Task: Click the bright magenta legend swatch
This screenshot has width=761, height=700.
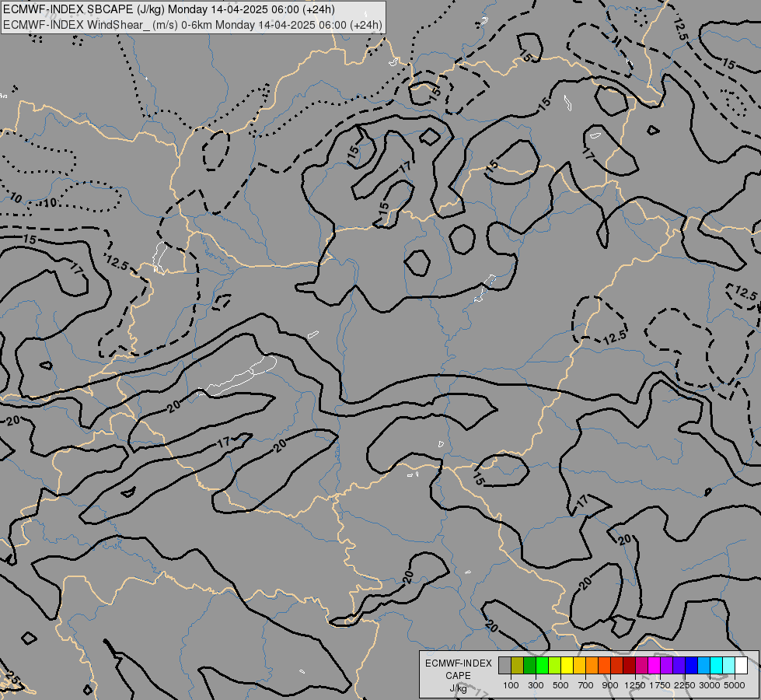Action: pyautogui.click(x=655, y=666)
